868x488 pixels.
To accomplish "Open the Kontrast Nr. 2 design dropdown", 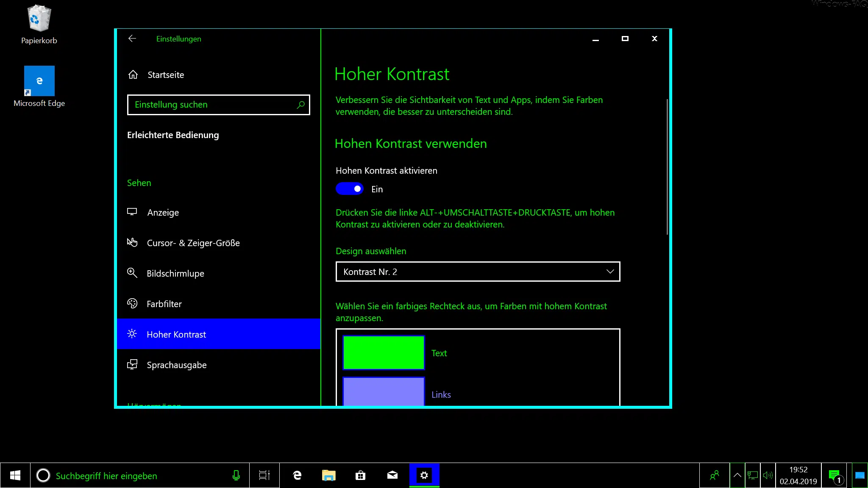I will (x=478, y=272).
